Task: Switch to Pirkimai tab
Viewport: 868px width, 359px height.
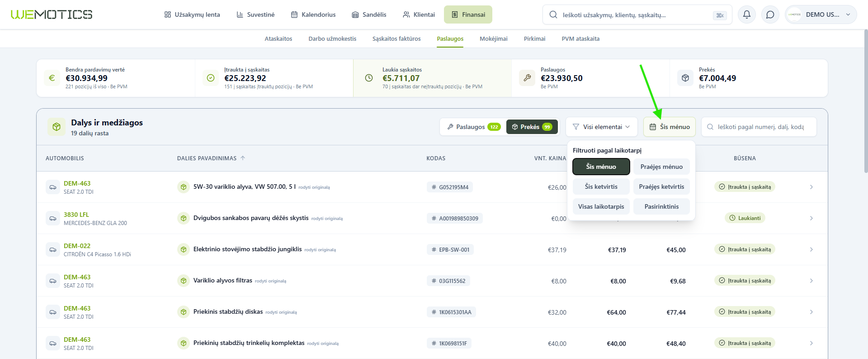Action: click(x=535, y=39)
